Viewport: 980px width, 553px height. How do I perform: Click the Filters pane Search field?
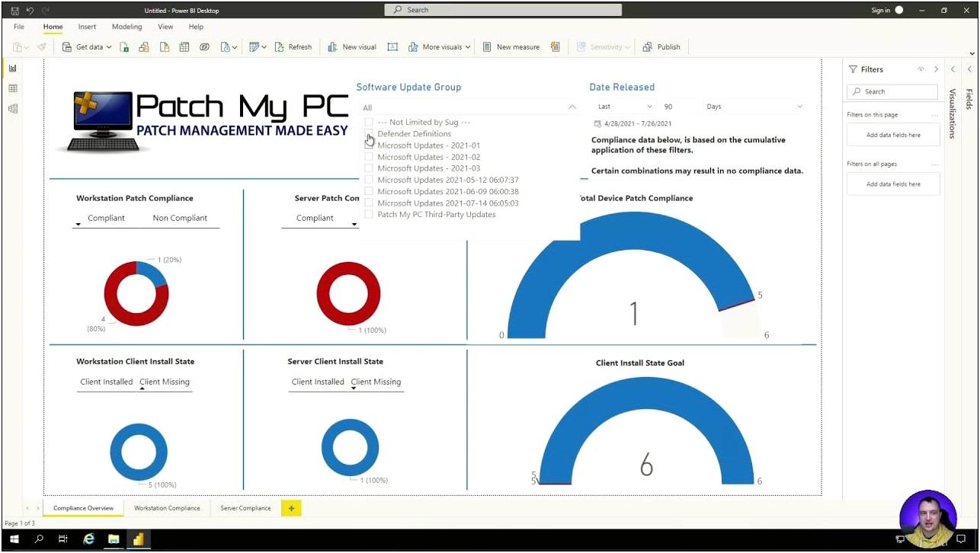892,91
